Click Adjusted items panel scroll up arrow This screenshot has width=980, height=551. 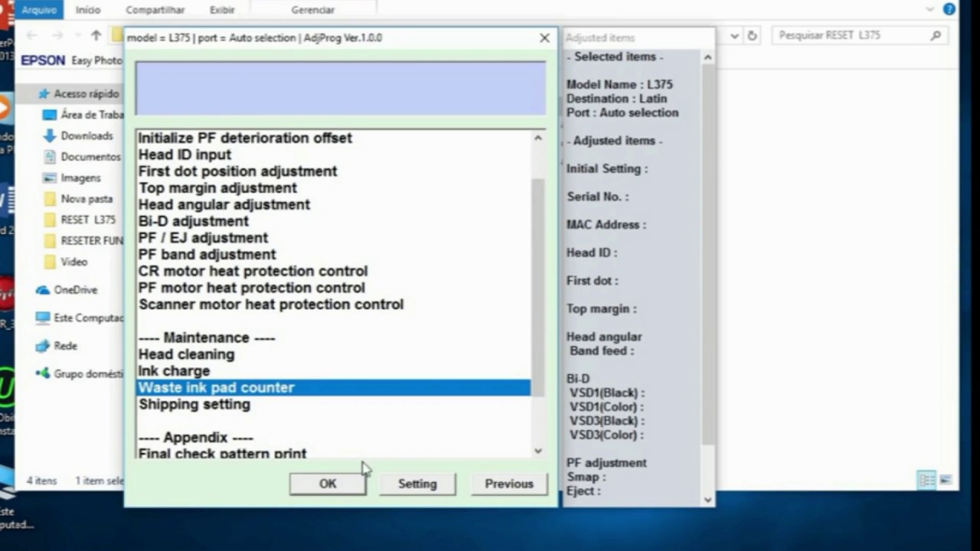(707, 57)
